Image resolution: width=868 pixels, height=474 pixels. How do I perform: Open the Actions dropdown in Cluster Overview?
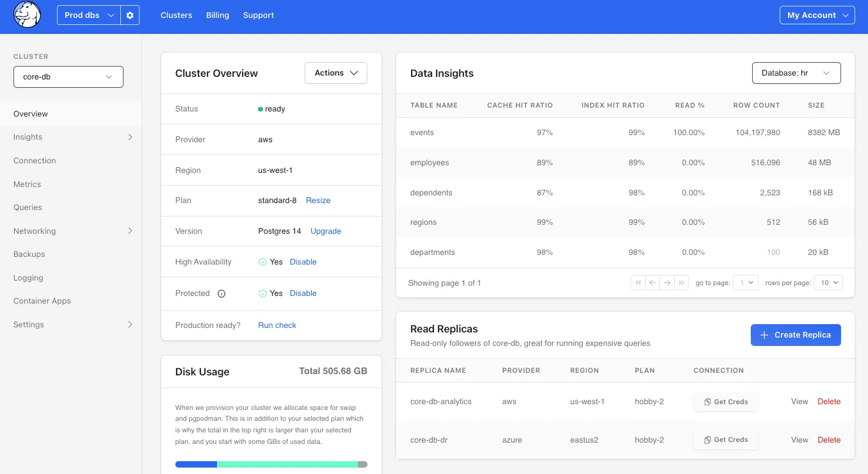tap(335, 72)
